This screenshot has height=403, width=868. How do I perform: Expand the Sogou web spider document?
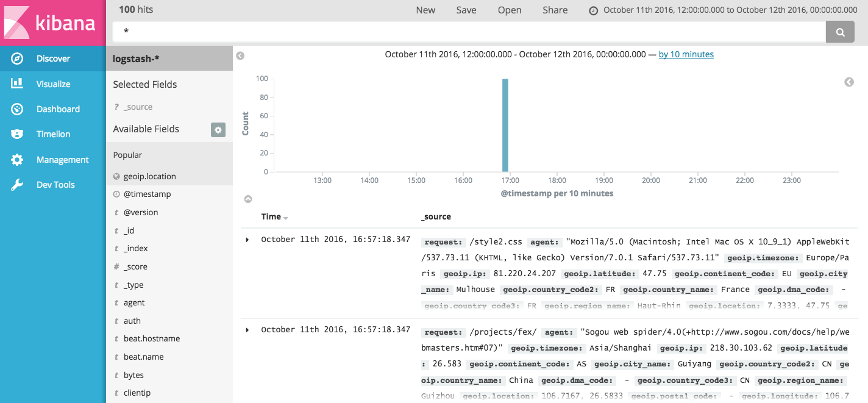coord(247,329)
